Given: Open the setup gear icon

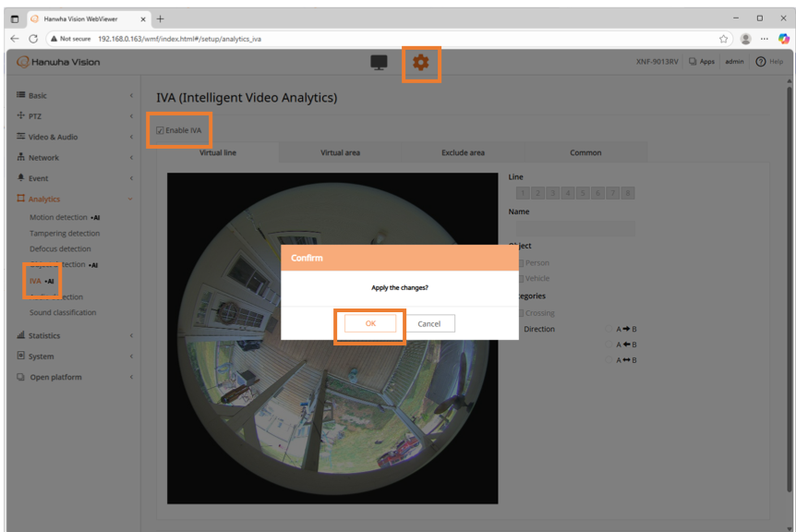Looking at the screenshot, I should coord(421,63).
